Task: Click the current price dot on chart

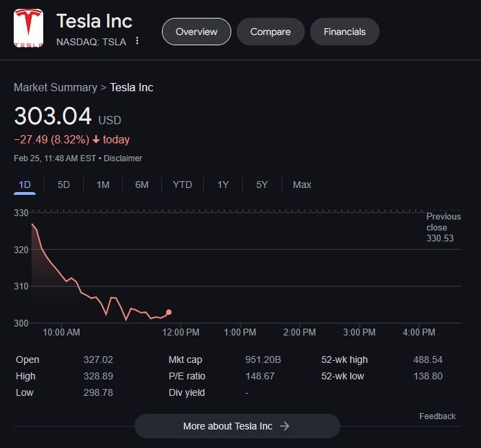Action: pos(168,312)
